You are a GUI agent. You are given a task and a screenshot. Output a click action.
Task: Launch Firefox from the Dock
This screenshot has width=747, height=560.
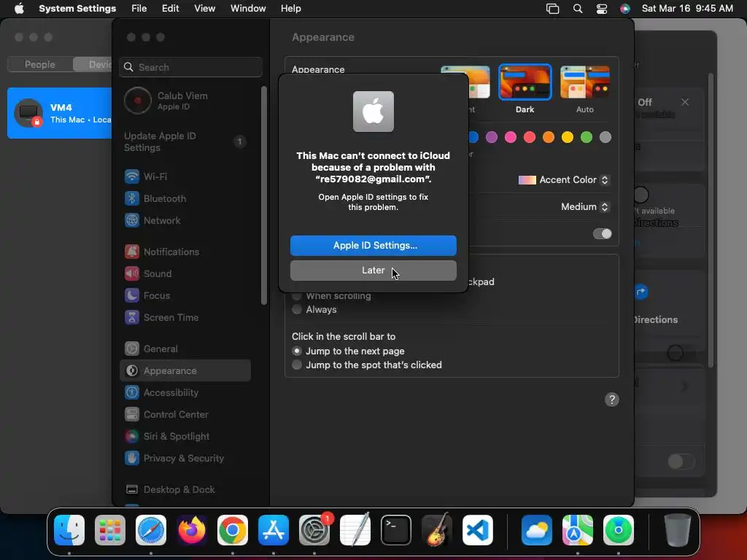click(192, 530)
